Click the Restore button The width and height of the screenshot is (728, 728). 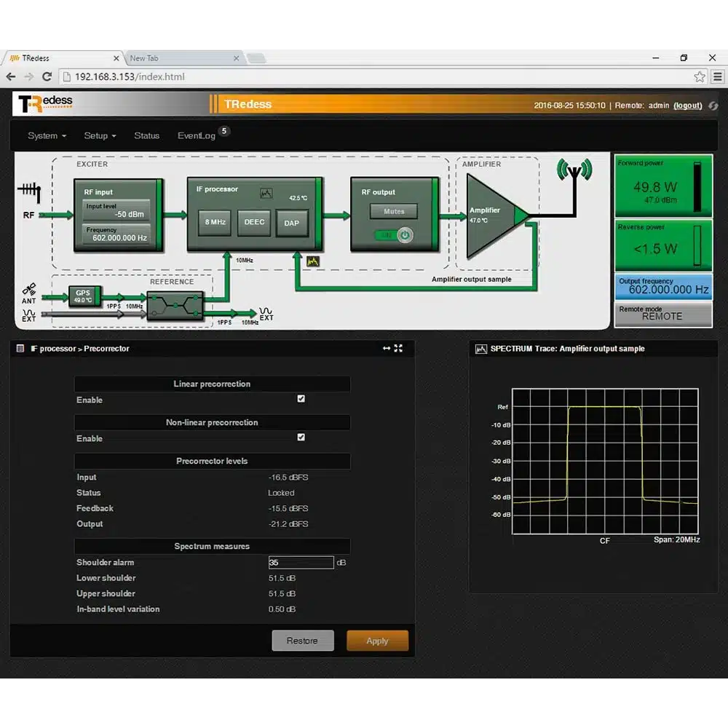pos(303,641)
